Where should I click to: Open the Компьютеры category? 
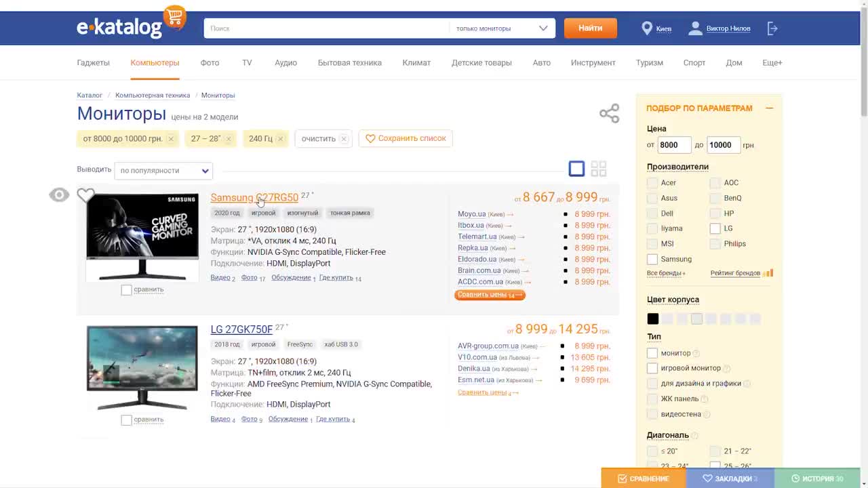pyautogui.click(x=155, y=62)
